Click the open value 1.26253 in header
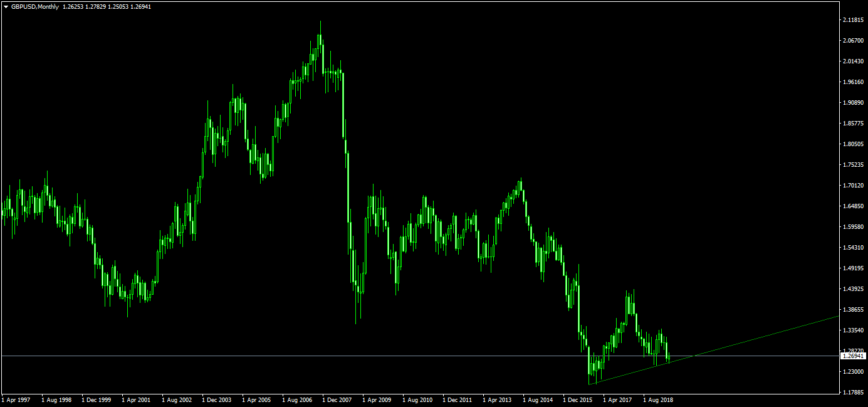 coord(73,6)
